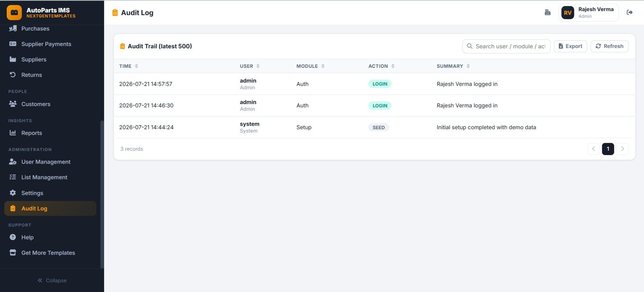This screenshot has height=292, width=644.
Task: Click the Reports chart icon
Action: tap(13, 133)
